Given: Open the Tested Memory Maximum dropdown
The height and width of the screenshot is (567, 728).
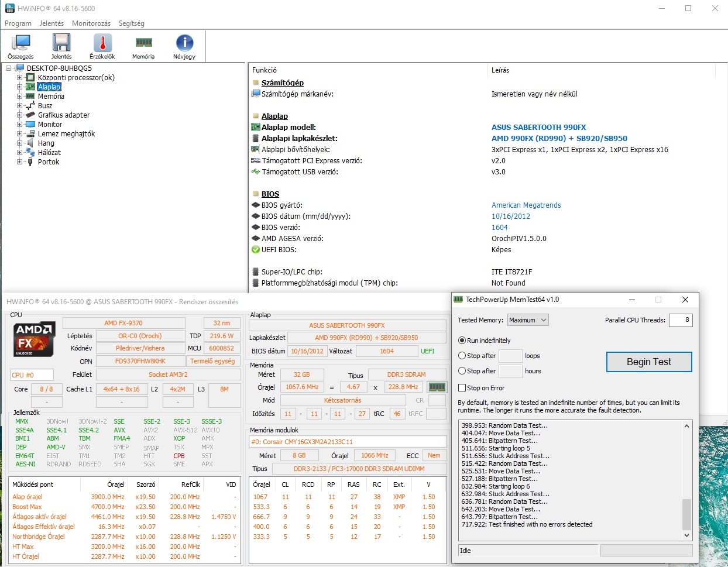Looking at the screenshot, I should [527, 320].
